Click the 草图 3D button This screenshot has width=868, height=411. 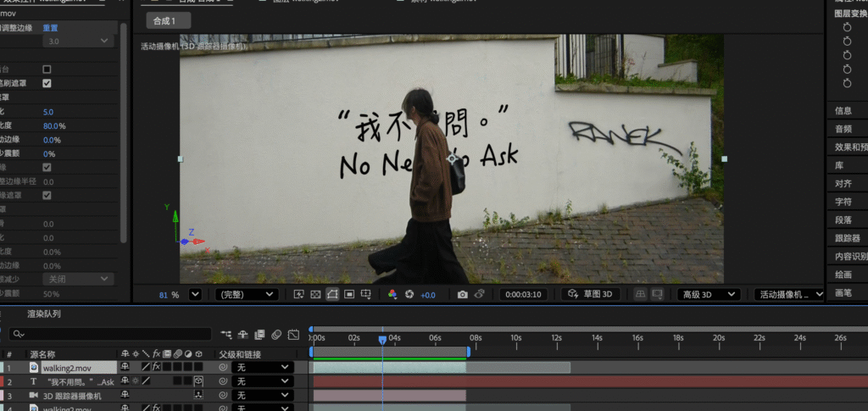pos(591,294)
